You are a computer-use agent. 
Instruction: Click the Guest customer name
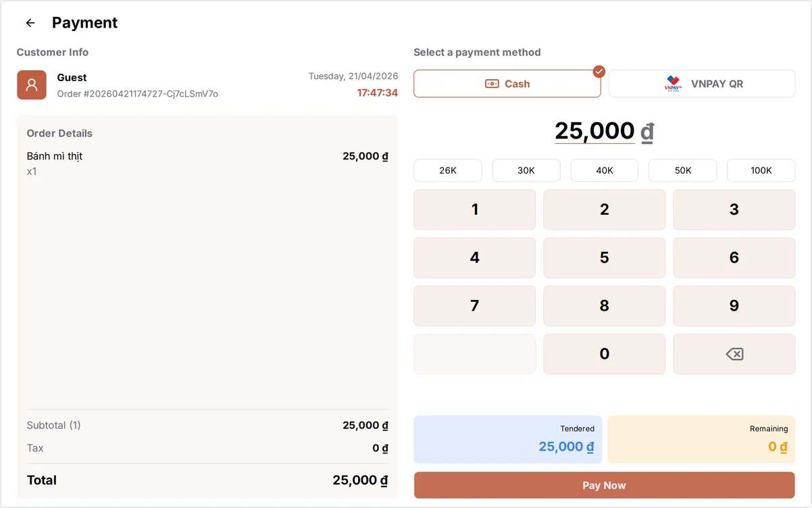pos(72,78)
